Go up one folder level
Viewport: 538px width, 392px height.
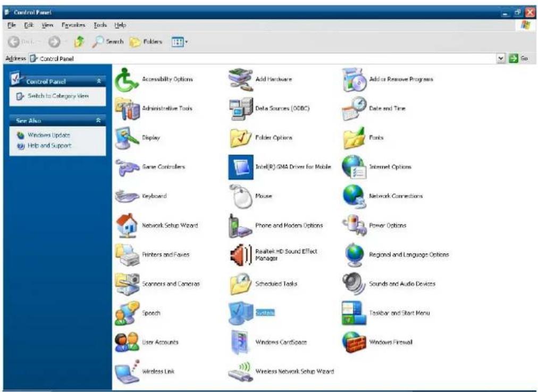(x=79, y=42)
